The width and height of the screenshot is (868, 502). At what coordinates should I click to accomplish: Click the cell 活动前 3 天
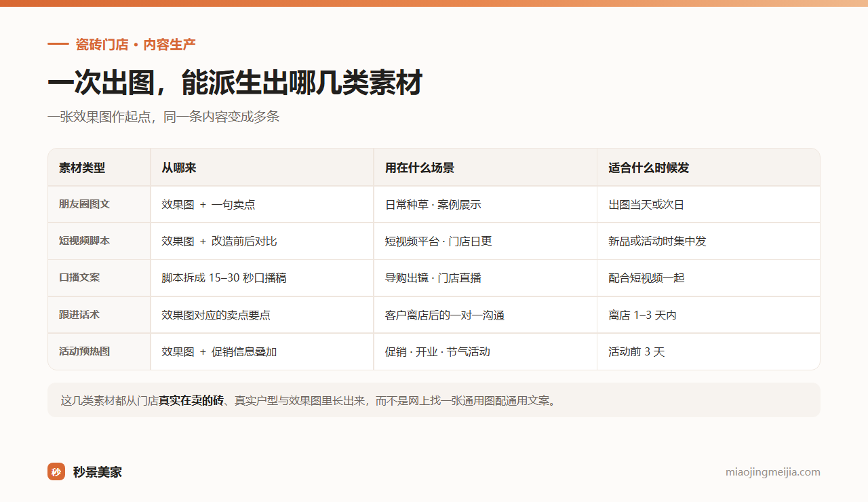coord(709,351)
